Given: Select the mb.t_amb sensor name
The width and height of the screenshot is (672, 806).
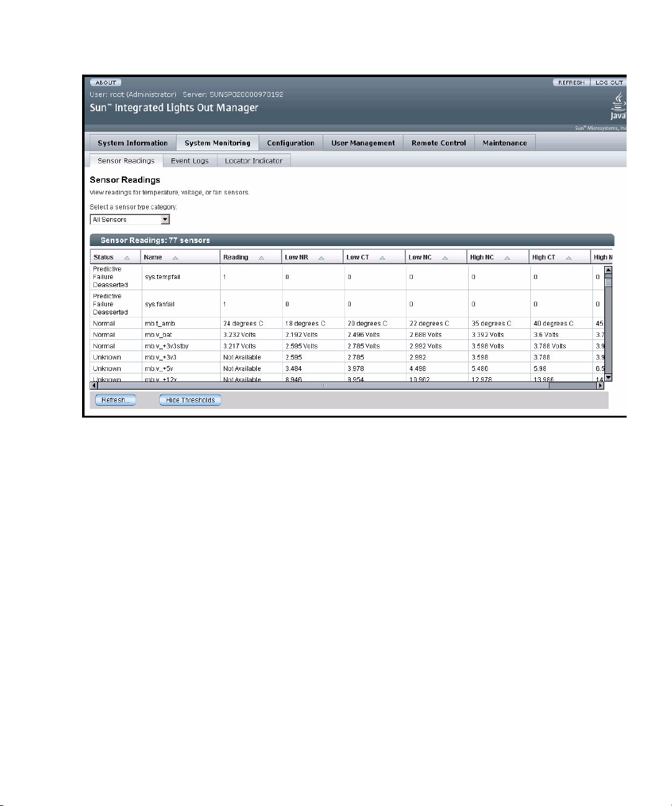Looking at the screenshot, I should (x=160, y=324).
